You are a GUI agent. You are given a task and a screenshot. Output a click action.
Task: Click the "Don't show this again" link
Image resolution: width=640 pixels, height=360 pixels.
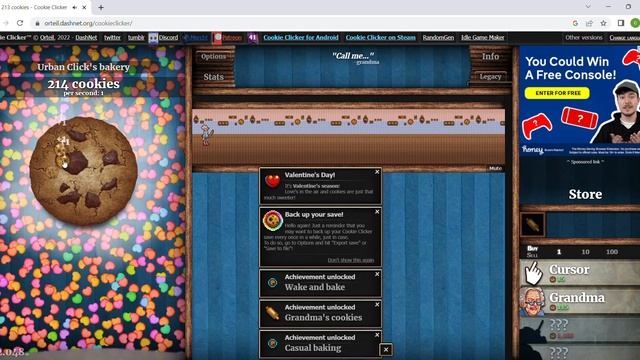351,260
